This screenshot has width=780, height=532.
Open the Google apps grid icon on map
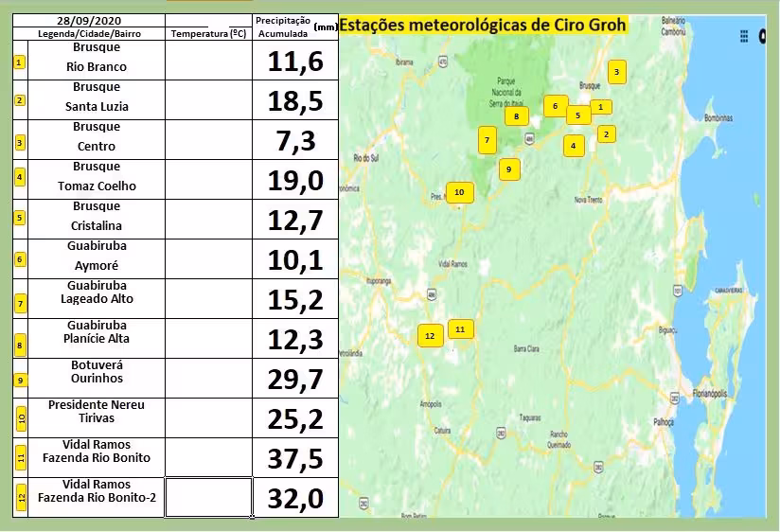pyautogui.click(x=744, y=36)
